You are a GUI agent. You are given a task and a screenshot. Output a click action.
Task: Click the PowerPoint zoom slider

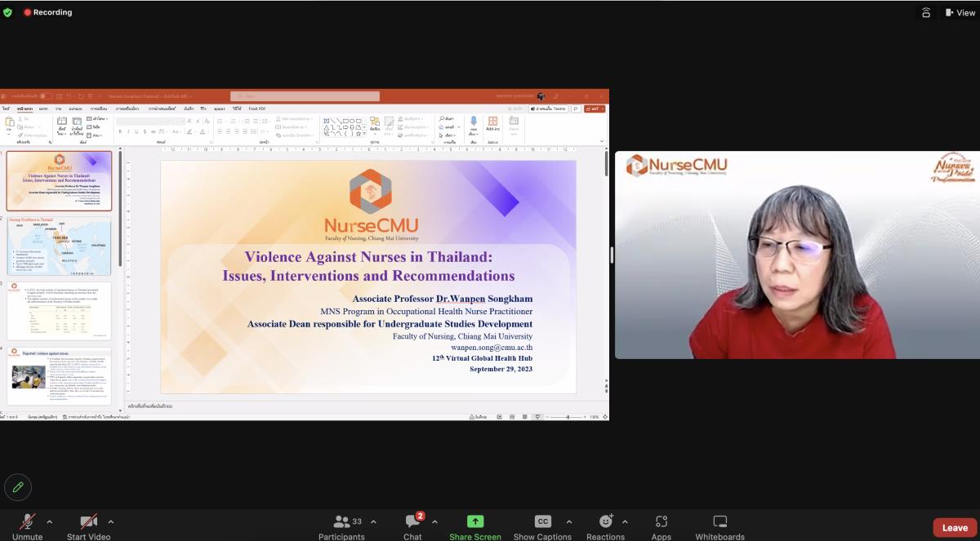pos(568,417)
